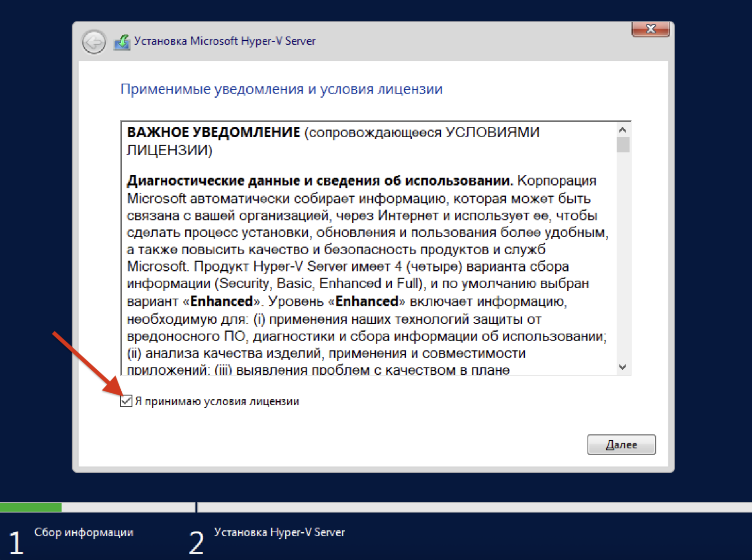
Task: Click the 'ВАЖНОЕ УВЕДОМЛЕНИЕ' bold heading in license
Action: [213, 132]
